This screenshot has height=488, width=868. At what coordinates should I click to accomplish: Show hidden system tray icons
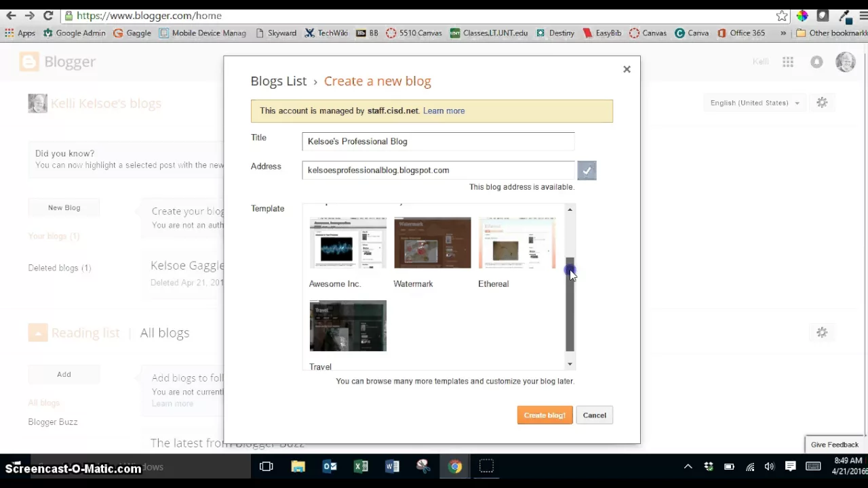coord(688,466)
